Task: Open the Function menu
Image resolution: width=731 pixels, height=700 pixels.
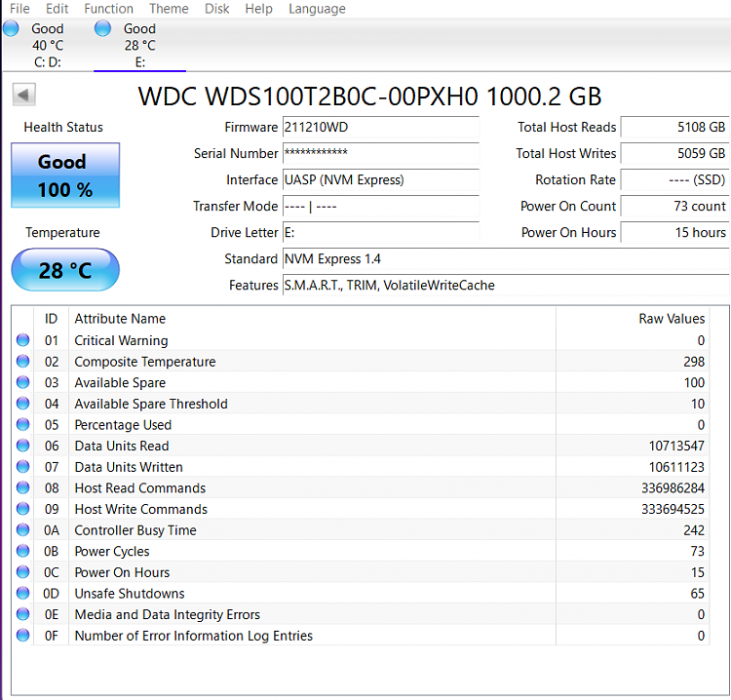Action: click(108, 9)
